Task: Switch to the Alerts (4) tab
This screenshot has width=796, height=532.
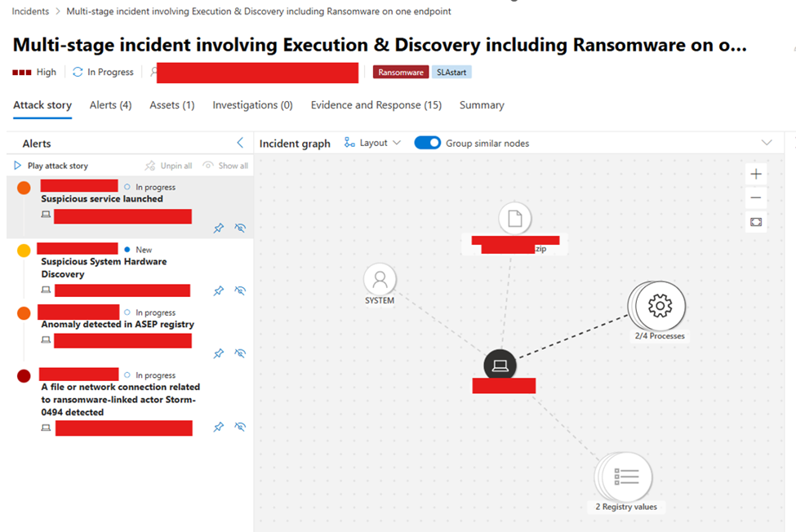Action: click(x=110, y=105)
